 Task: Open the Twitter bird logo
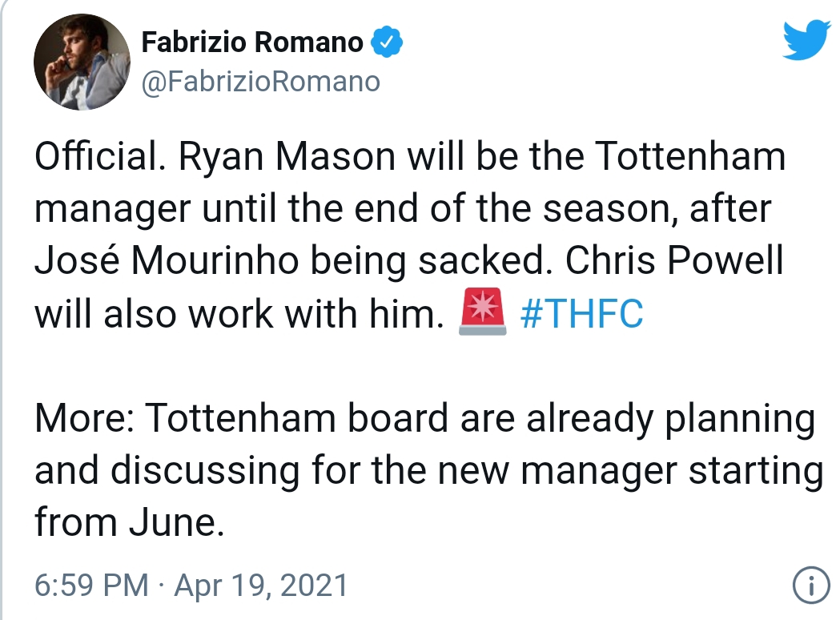(808, 39)
